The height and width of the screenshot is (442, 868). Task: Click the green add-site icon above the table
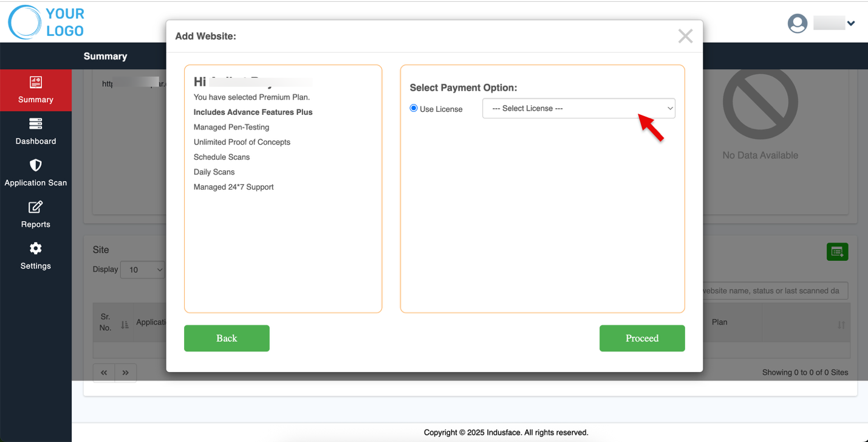click(837, 252)
